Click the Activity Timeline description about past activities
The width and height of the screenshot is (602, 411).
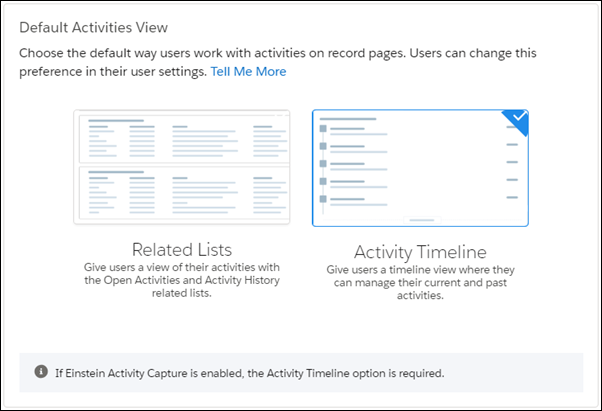420,282
